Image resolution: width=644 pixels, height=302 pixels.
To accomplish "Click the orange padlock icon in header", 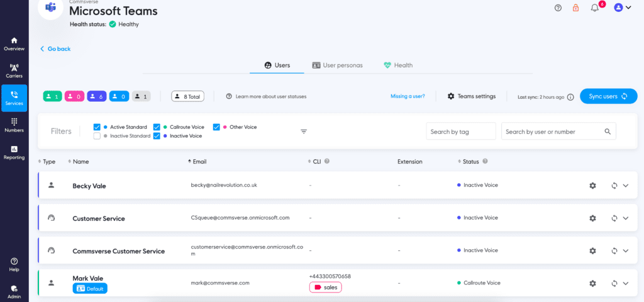I will tap(576, 8).
